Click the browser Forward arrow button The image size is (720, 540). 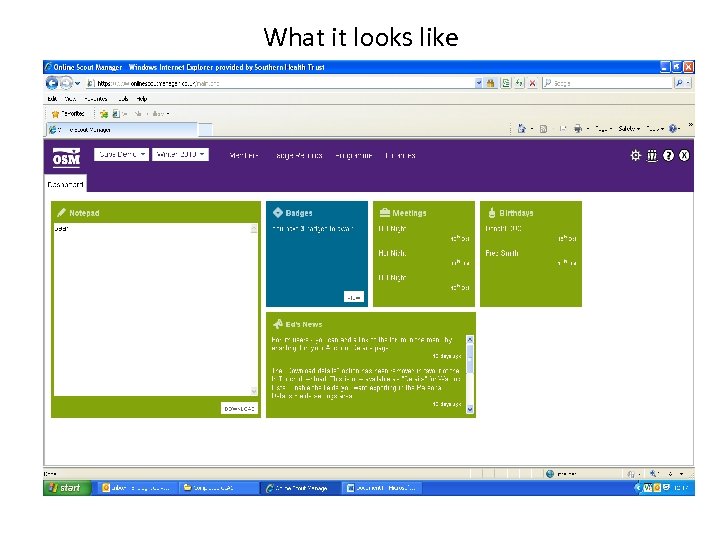[67, 83]
